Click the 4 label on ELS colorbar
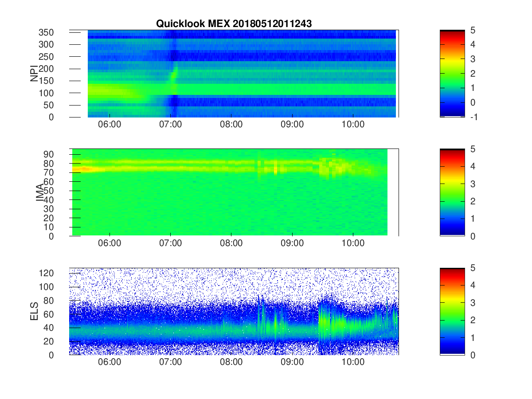 (473, 285)
